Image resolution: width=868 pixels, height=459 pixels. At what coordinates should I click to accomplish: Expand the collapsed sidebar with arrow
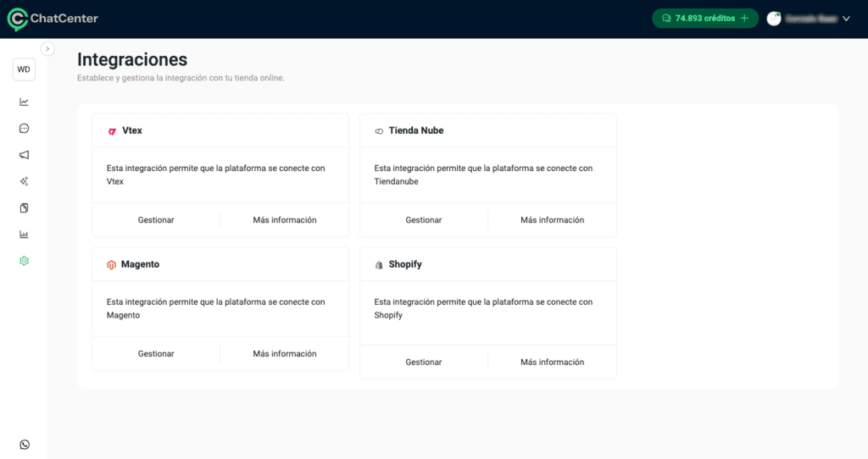tap(48, 49)
